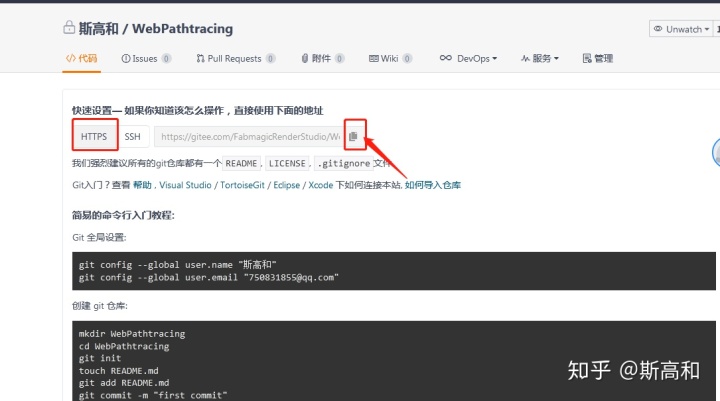Click the private repository lock icon
Screen dimensions: 720x401
click(x=69, y=28)
